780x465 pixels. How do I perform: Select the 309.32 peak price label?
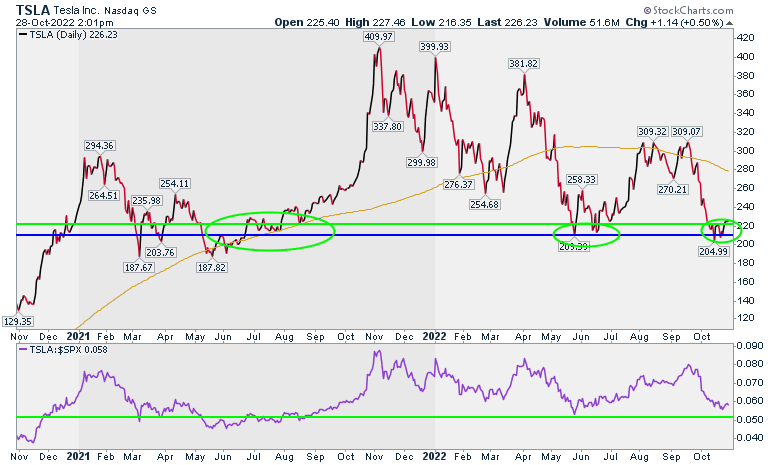coord(653,132)
